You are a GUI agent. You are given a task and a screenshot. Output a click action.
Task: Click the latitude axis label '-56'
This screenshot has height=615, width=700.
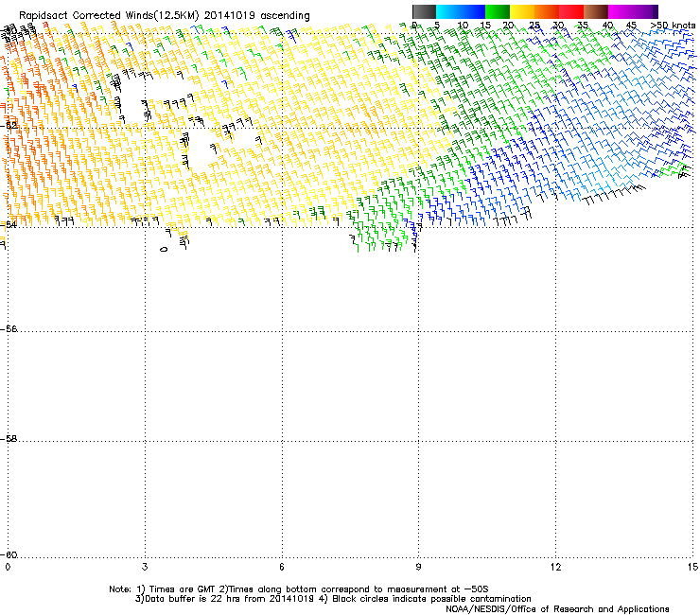click(x=9, y=328)
